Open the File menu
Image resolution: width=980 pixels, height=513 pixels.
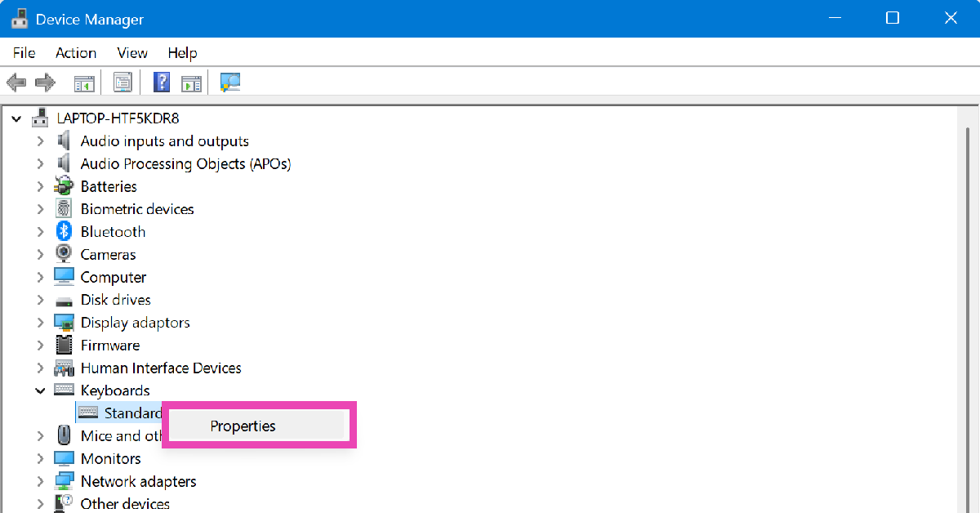[x=24, y=52]
